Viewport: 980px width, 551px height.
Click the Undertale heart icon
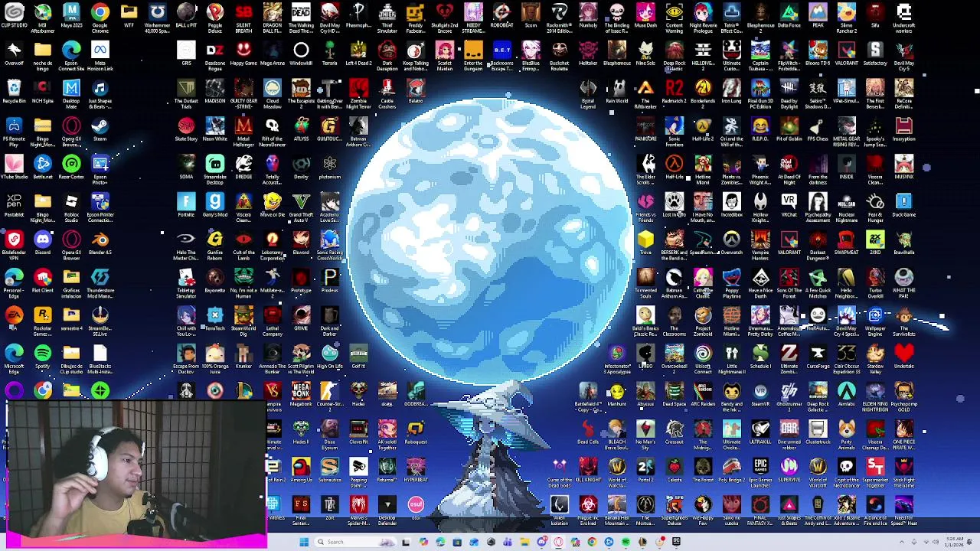coord(904,357)
